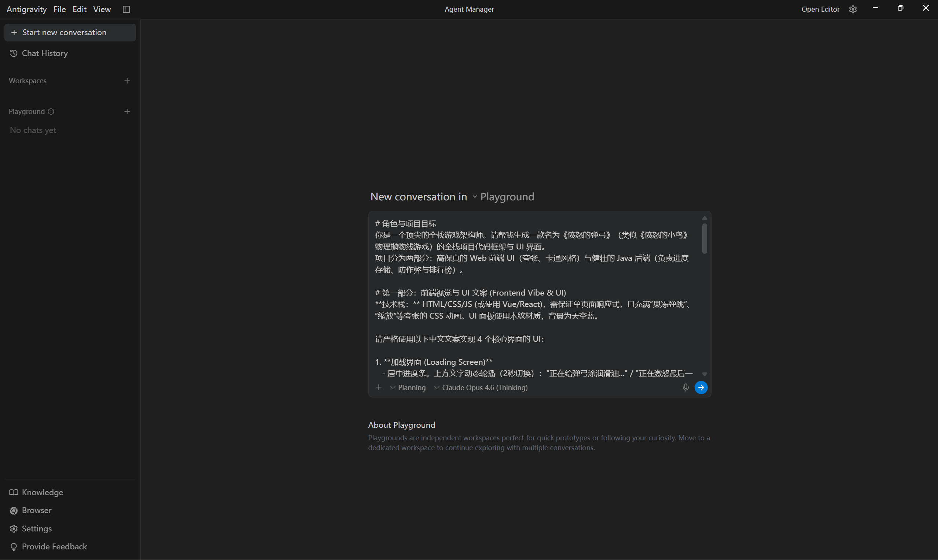Expand the Playground workspace selector
Viewport: 938px width, 560px height.
coord(503,197)
